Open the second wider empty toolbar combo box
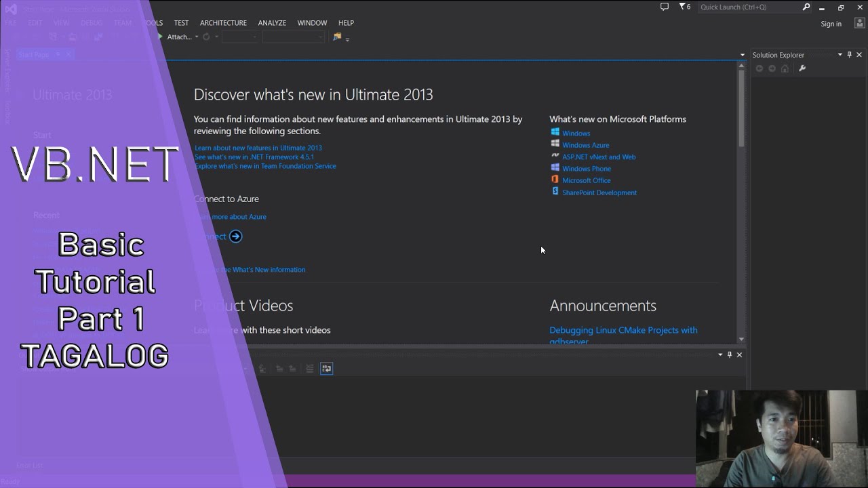 [x=294, y=37]
